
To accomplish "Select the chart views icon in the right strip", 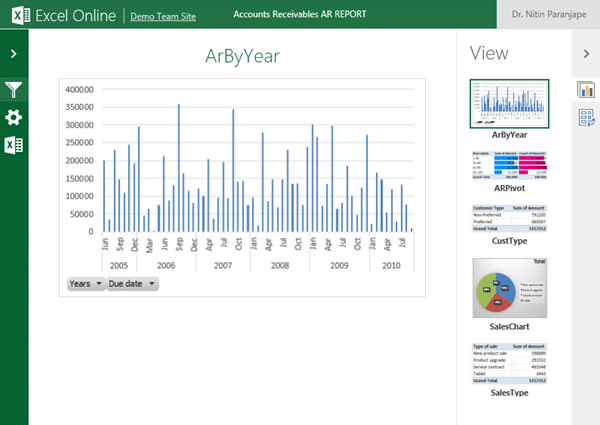I will [586, 90].
